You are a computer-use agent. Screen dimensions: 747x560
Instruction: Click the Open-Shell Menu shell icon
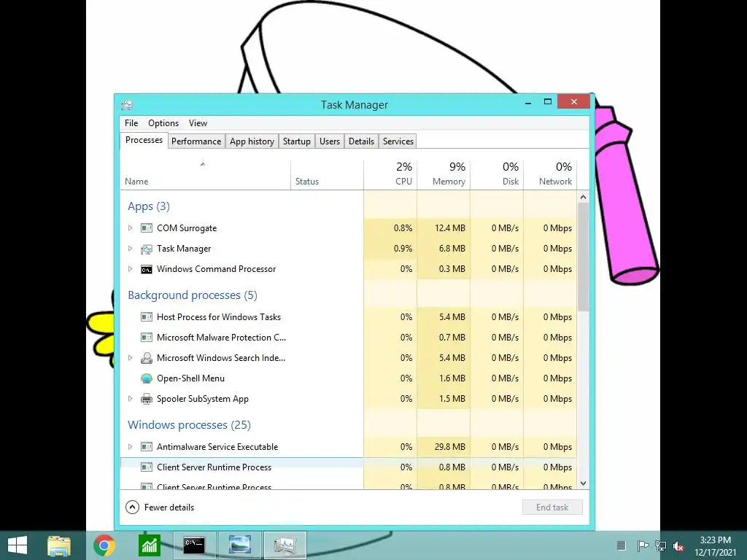point(146,378)
